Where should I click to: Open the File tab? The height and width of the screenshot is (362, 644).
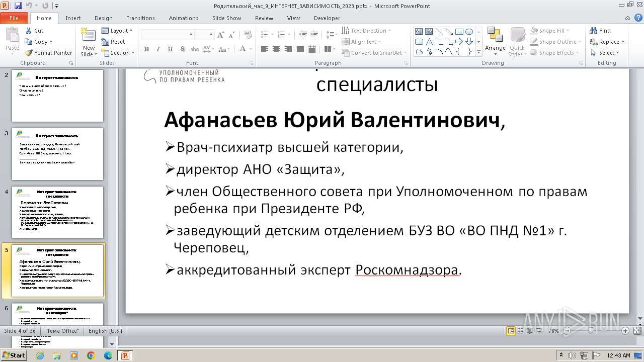click(14, 18)
